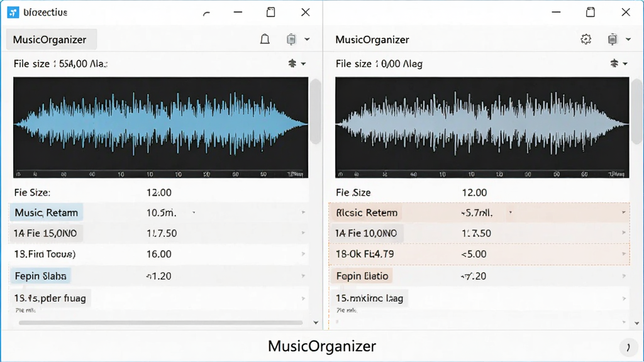Open dropdown arrow beside left clipboard icon
This screenshot has height=362, width=644.
307,40
